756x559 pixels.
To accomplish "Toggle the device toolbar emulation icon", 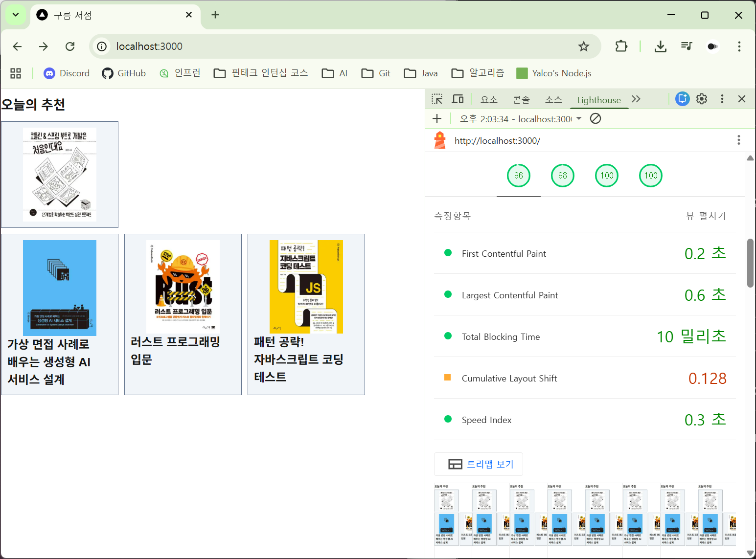I will (458, 99).
